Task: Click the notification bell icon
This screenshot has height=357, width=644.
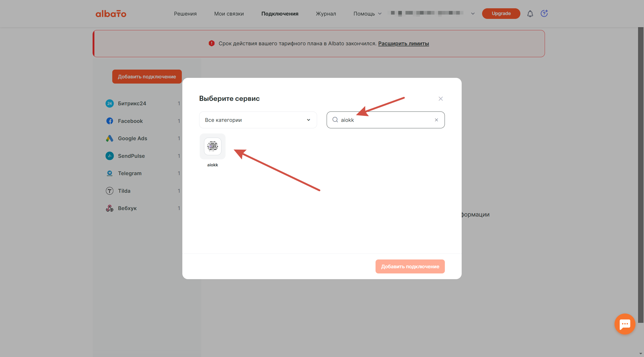Action: [530, 14]
